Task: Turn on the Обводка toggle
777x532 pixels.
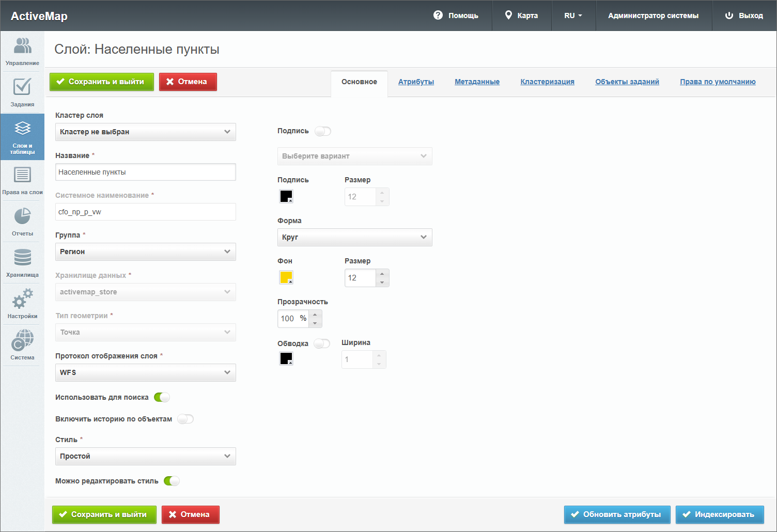Action: [x=322, y=343]
